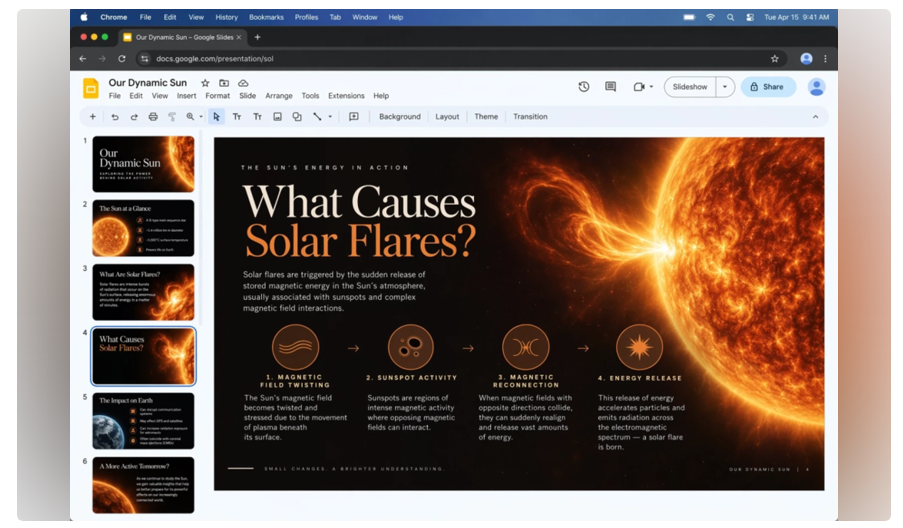Collapse the toolbar with chevron

click(x=815, y=117)
